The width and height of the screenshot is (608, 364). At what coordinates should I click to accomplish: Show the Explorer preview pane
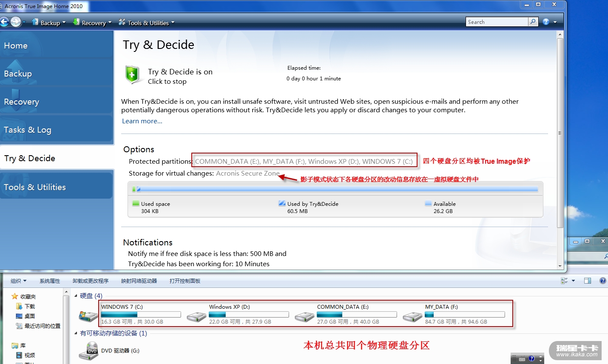pyautogui.click(x=588, y=281)
